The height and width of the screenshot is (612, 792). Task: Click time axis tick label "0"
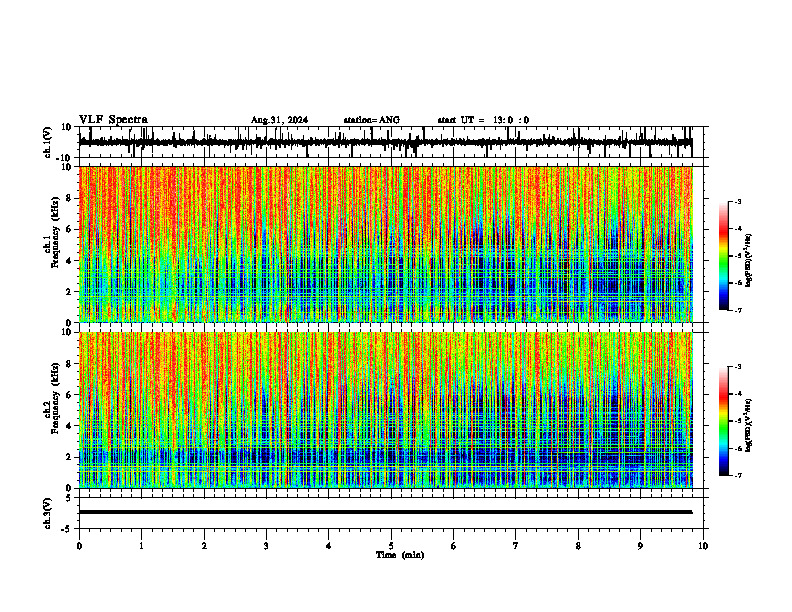tap(79, 546)
